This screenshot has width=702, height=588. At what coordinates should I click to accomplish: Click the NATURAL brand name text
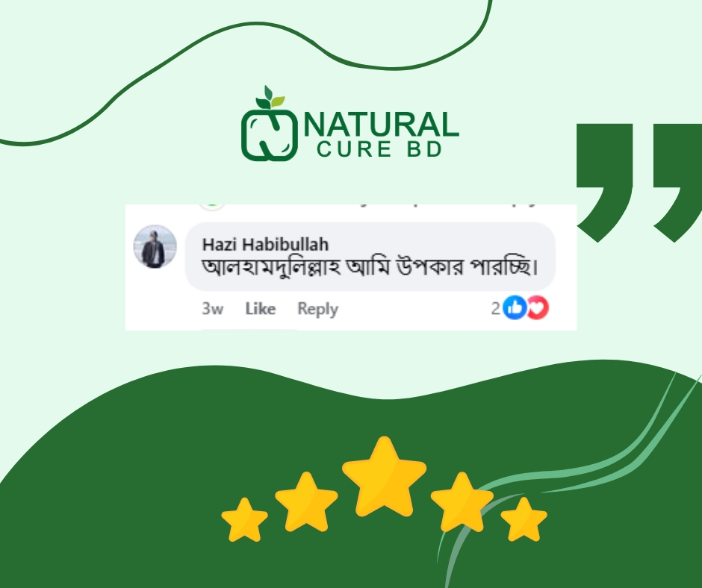click(381, 125)
